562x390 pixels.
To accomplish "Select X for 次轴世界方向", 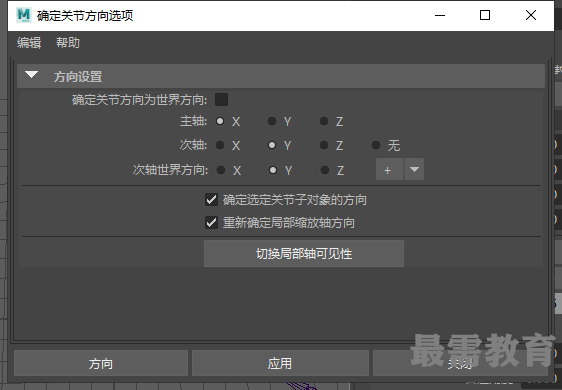I will click(221, 170).
